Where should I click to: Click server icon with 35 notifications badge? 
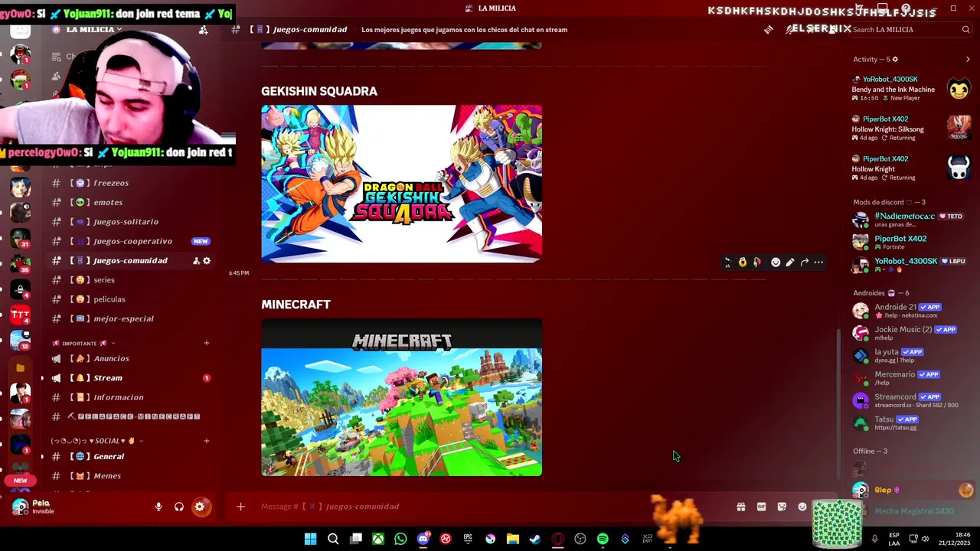(x=21, y=264)
